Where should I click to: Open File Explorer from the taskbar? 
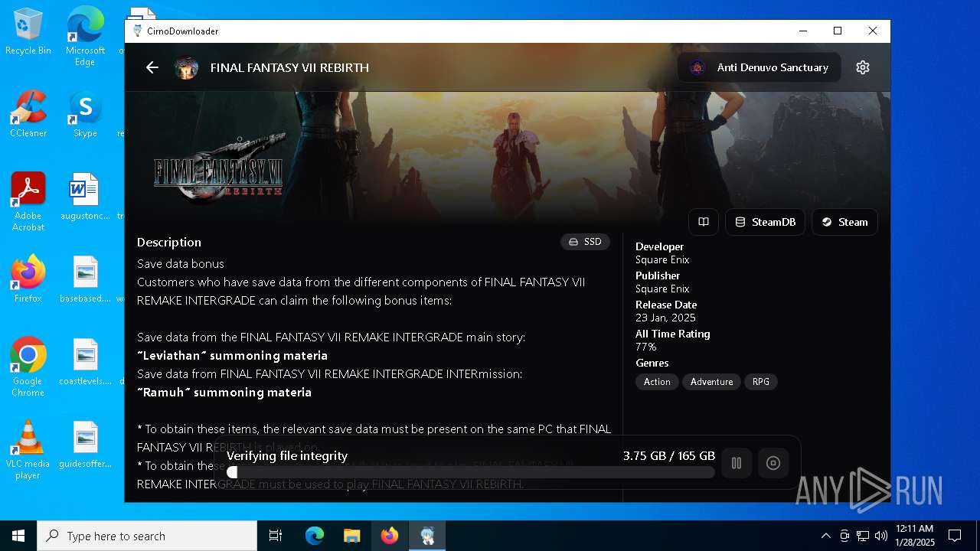[352, 536]
